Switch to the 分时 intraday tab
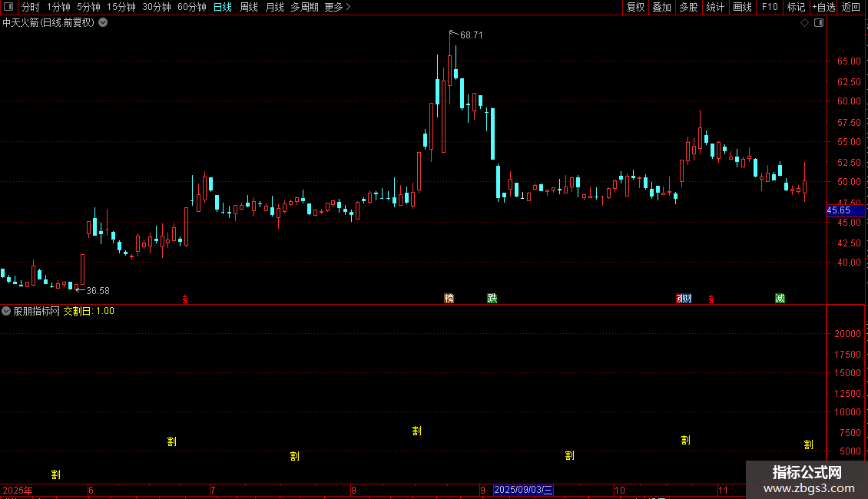The height and width of the screenshot is (499, 868). tap(31, 7)
